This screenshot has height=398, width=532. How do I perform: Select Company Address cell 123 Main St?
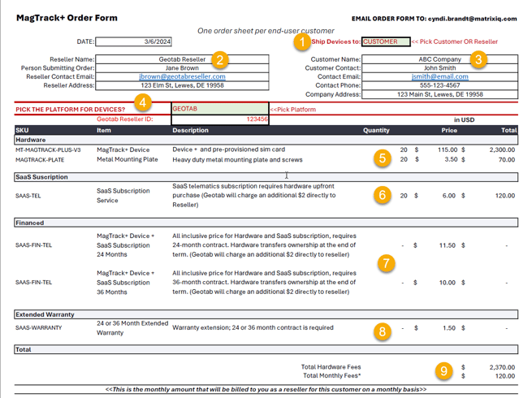(x=439, y=94)
